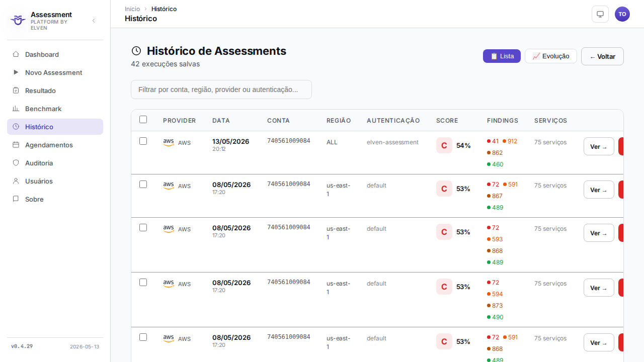Click the Data column header

221,121
